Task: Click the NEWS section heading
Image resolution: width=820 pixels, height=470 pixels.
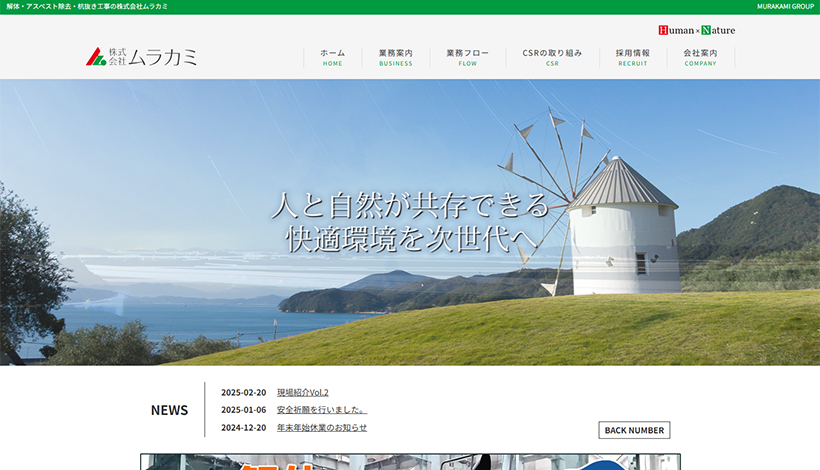Action: (x=169, y=410)
